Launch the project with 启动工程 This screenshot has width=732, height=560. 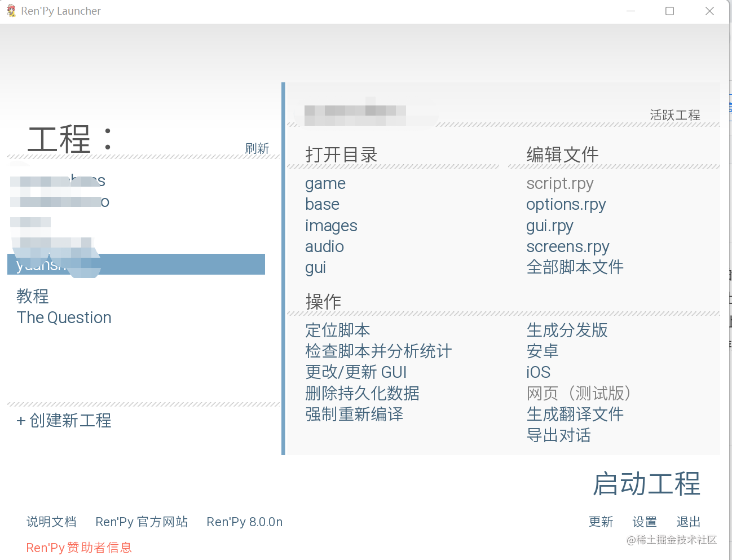point(646,484)
